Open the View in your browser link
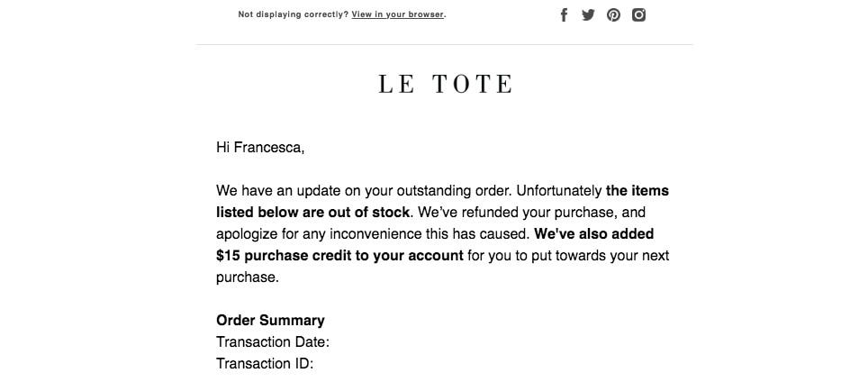This screenshot has height=391, width=868. click(x=397, y=14)
